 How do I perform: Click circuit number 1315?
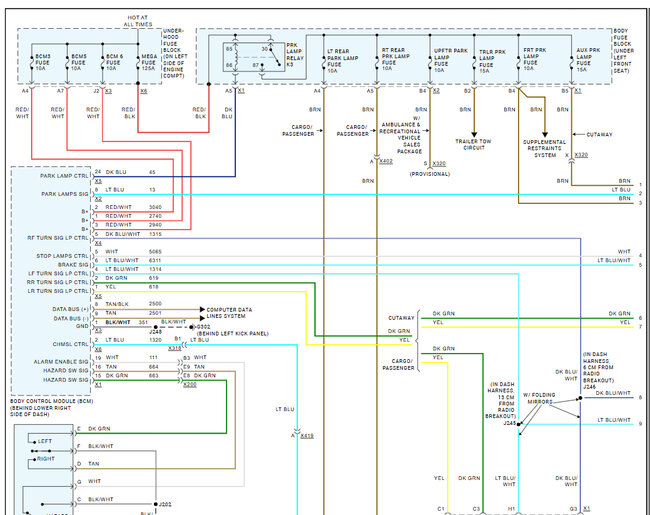point(155,234)
